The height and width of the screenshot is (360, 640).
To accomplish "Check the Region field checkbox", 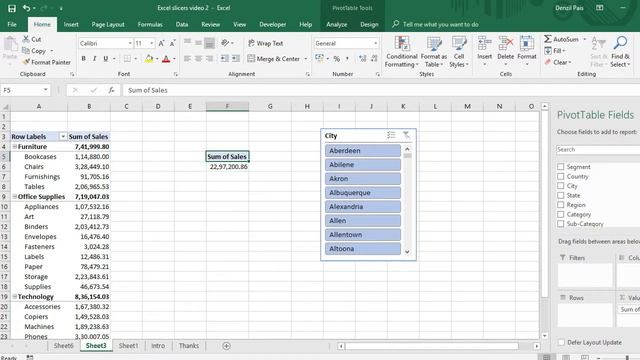I will click(x=560, y=205).
